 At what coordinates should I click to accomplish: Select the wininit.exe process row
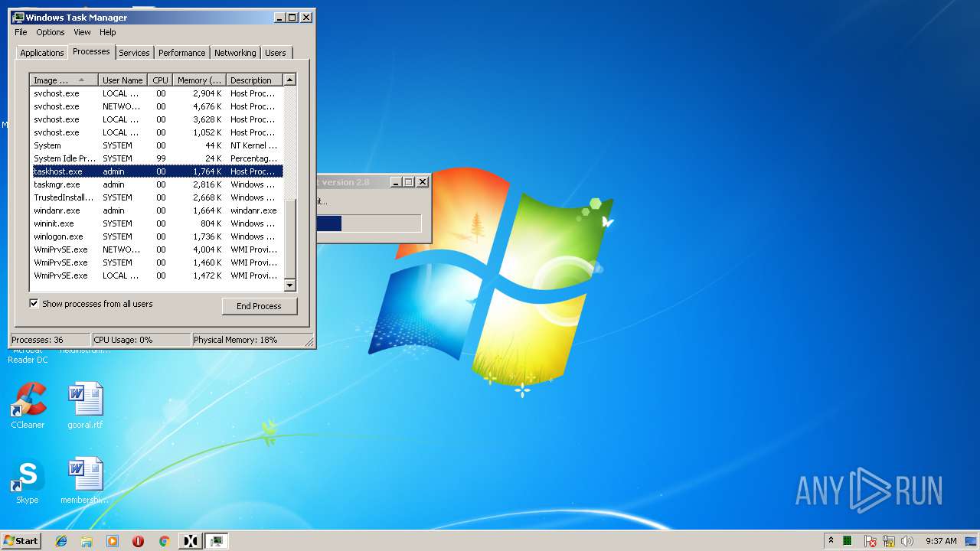[x=157, y=223]
